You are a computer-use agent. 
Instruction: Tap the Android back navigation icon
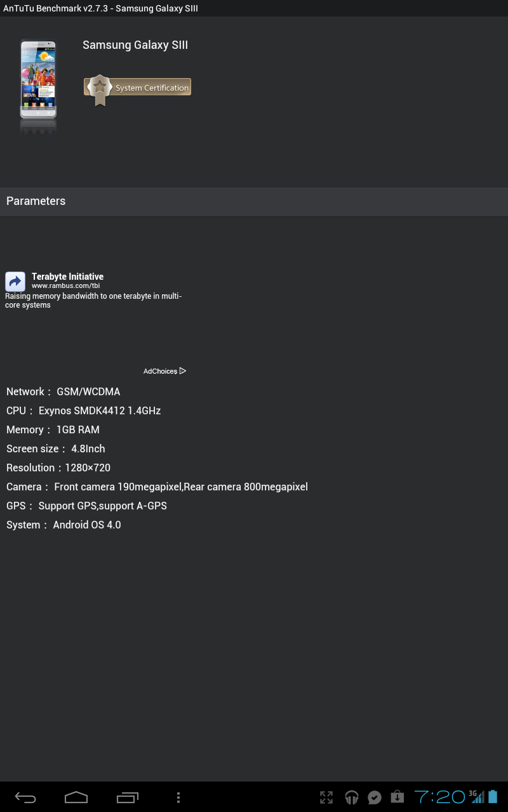tap(25, 797)
